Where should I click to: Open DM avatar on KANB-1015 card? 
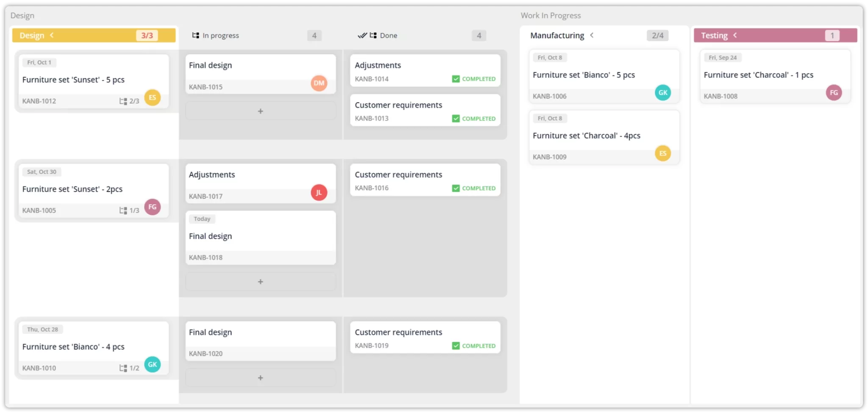click(x=319, y=83)
